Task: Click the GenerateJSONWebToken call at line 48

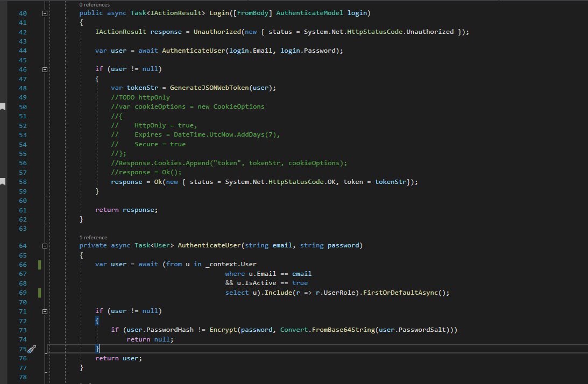Action: click(209, 88)
